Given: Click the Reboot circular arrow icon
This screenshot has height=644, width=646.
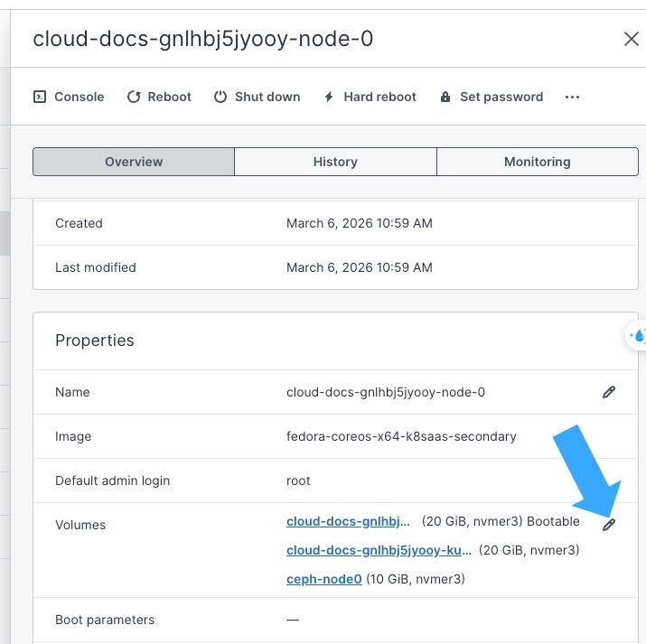Looking at the screenshot, I should [x=134, y=97].
